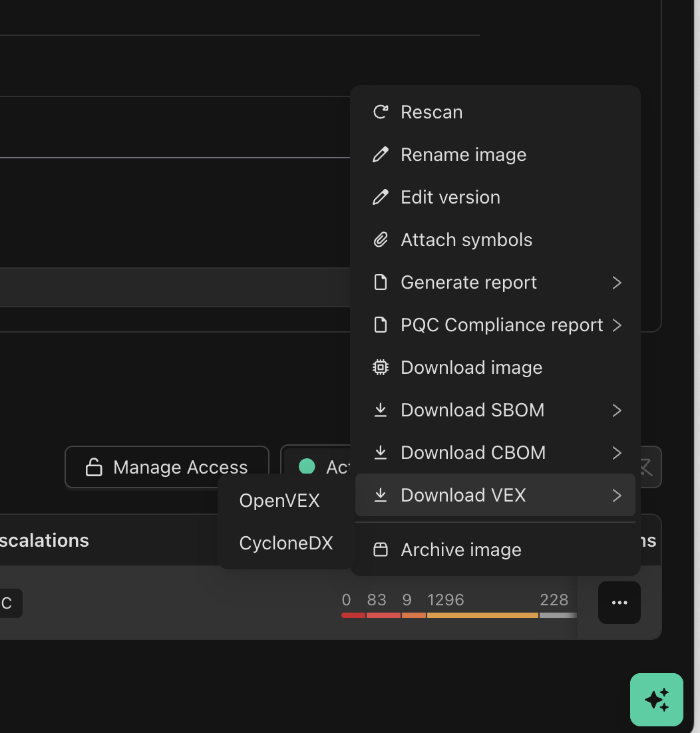Viewport: 700px width, 733px height.
Task: Click the box icon beside Archive image
Action: [381, 549]
